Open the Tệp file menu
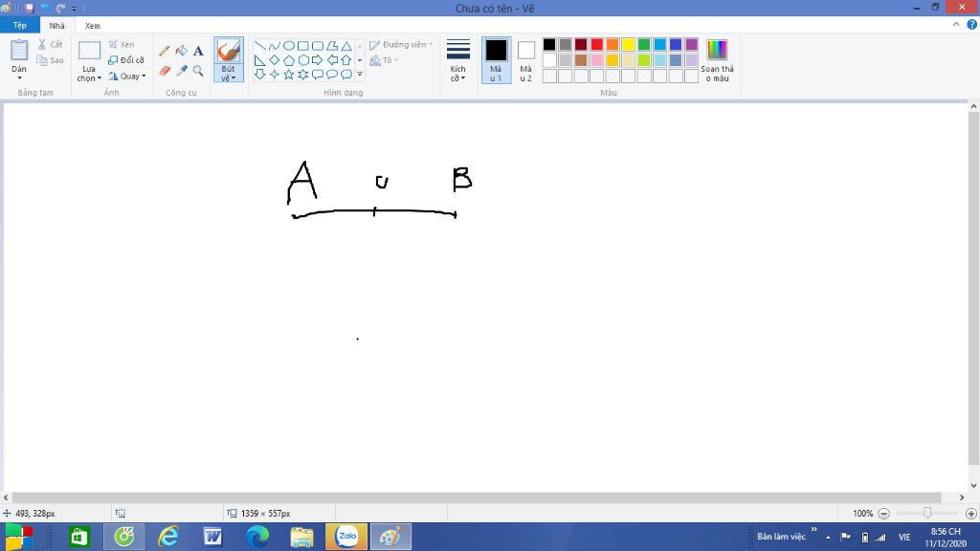The height and width of the screenshot is (551, 980). (x=20, y=25)
